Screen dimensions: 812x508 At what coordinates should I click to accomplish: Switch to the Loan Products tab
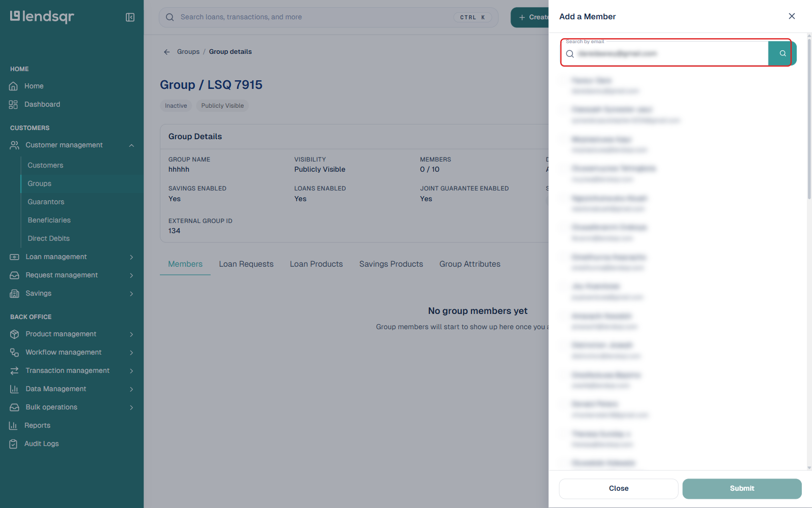click(316, 264)
